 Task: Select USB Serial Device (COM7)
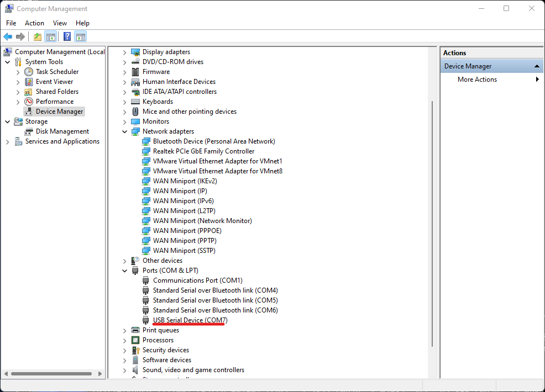pos(190,320)
